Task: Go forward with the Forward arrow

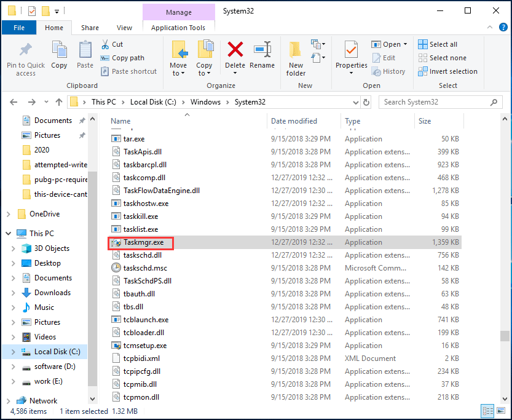Action: pyautogui.click(x=32, y=102)
